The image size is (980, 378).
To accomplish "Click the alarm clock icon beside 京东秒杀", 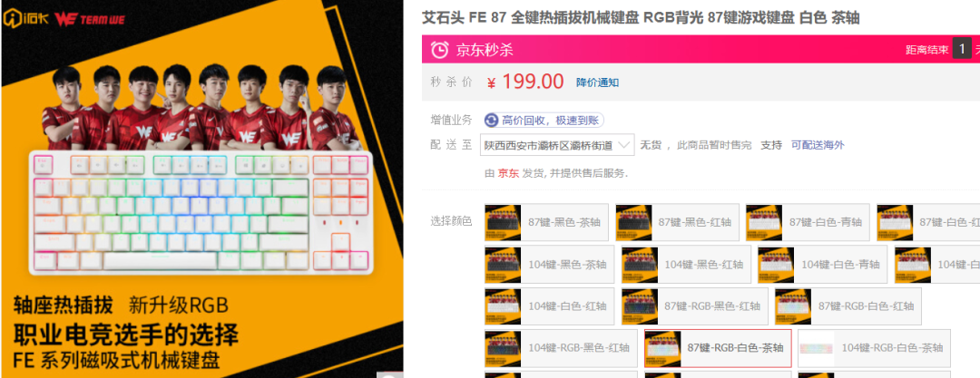I will (441, 49).
